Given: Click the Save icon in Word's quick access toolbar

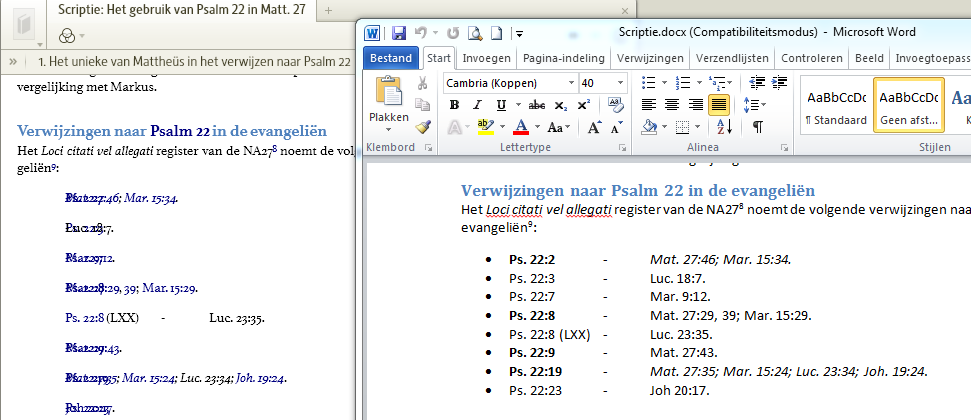Looking at the screenshot, I should pyautogui.click(x=399, y=33).
